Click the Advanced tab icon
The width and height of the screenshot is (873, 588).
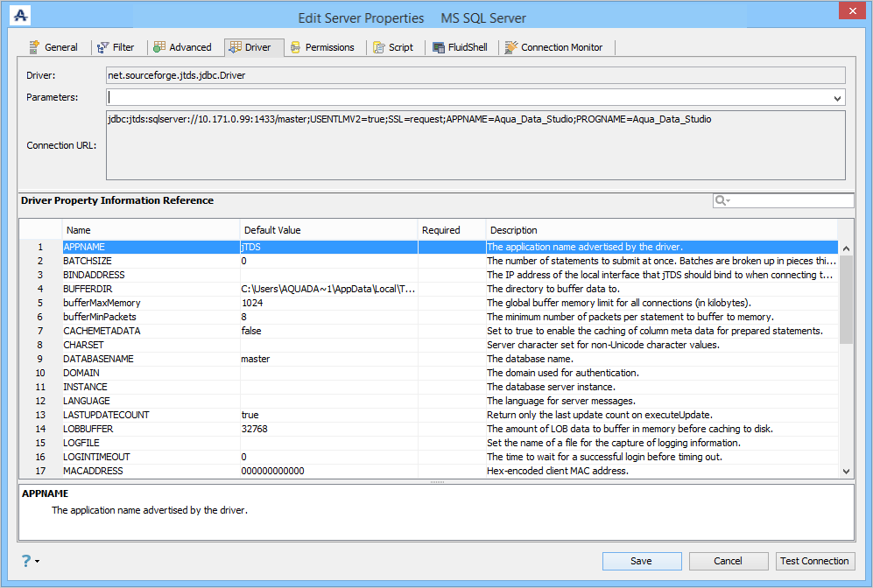(159, 47)
